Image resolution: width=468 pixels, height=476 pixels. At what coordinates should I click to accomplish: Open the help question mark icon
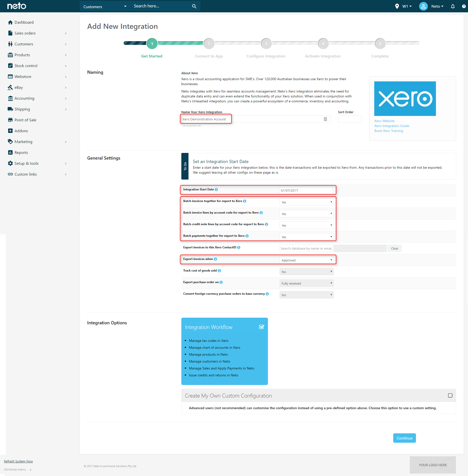(464, 6)
